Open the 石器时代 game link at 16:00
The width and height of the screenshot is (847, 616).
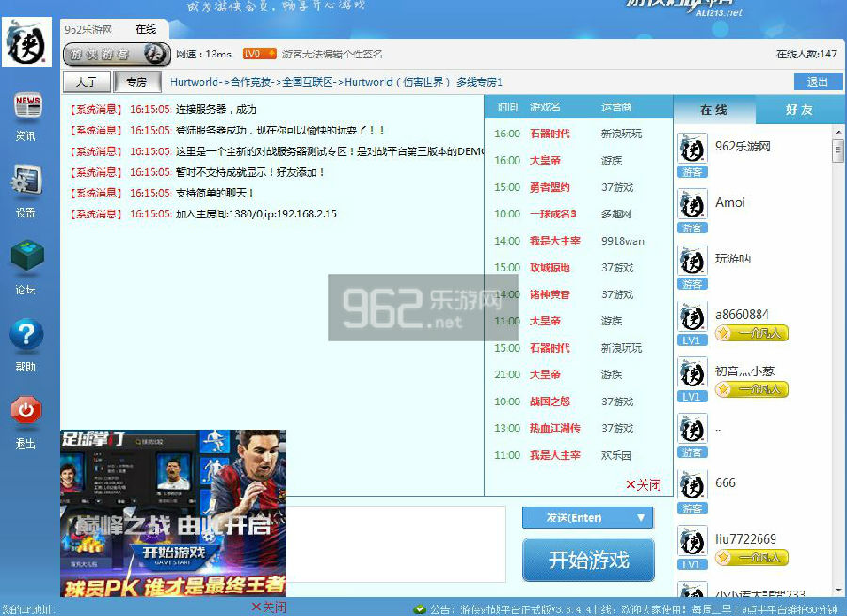[x=550, y=134]
